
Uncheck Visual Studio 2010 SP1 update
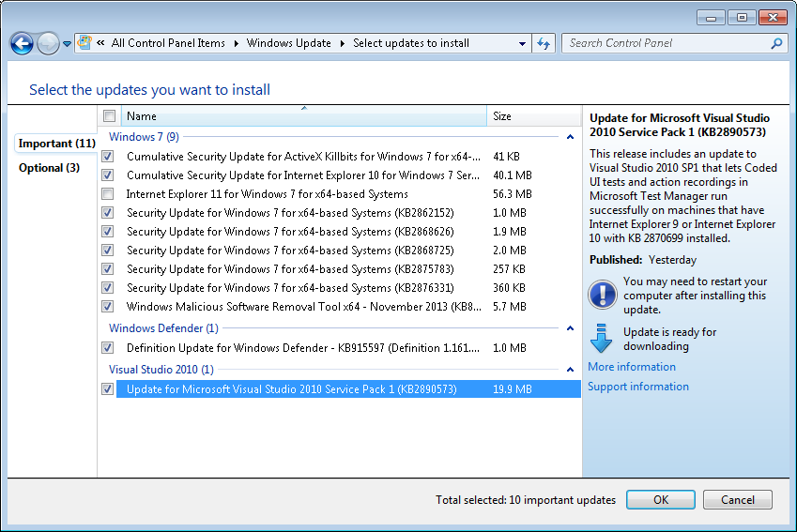[108, 389]
